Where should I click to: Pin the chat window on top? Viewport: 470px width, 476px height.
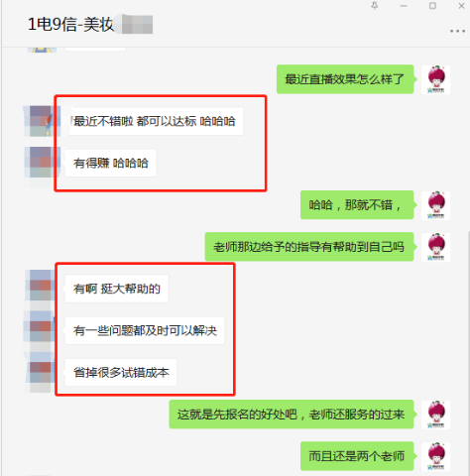point(375,6)
